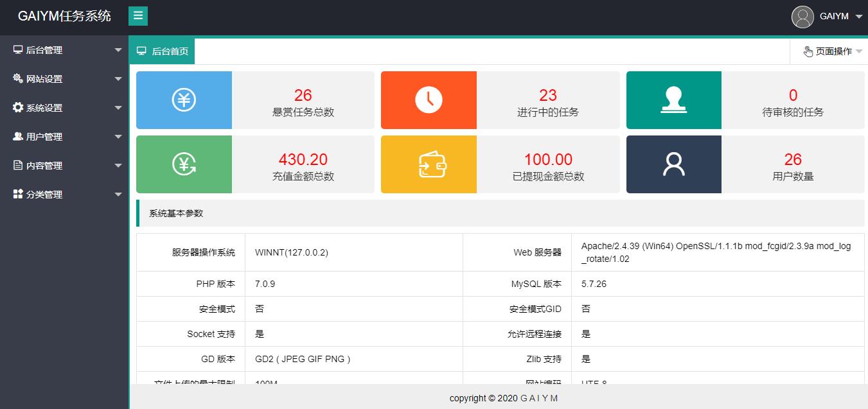Screen dimensions: 868x409
Task: Toggle the sidebar with the hamburger button
Action: click(x=138, y=16)
